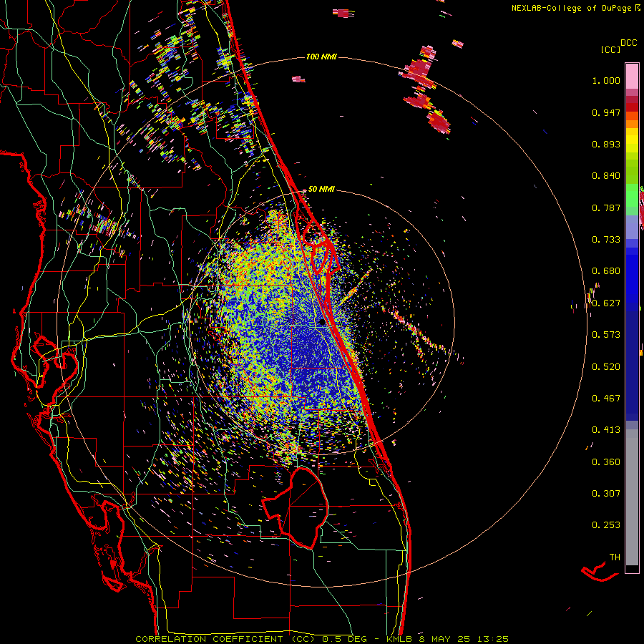This screenshot has width=644, height=644.
Task: Click the 0.787 legend value
Action: [x=606, y=208]
